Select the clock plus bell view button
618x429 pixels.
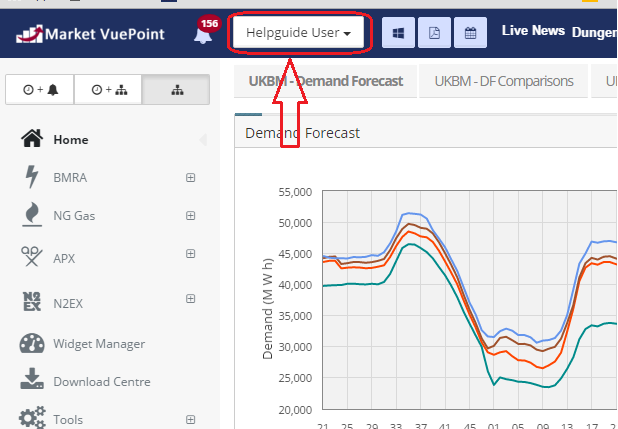(40, 90)
